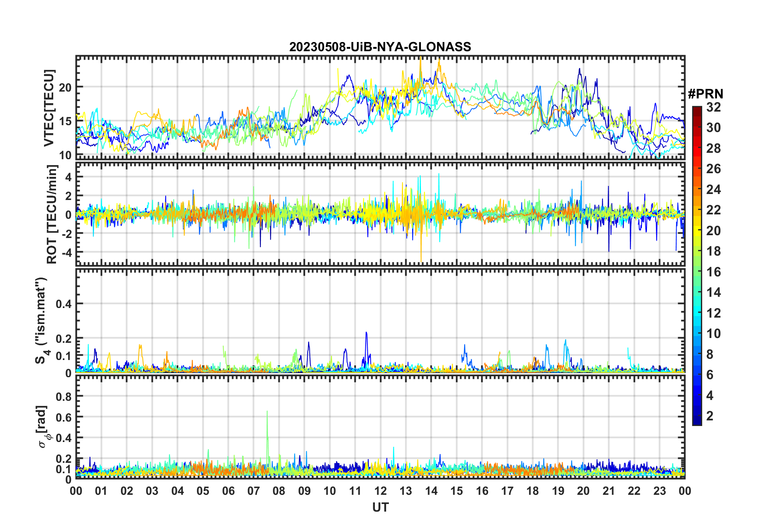Click the #PRN colorbar title
This screenshot has height=532, width=761.
click(x=705, y=94)
